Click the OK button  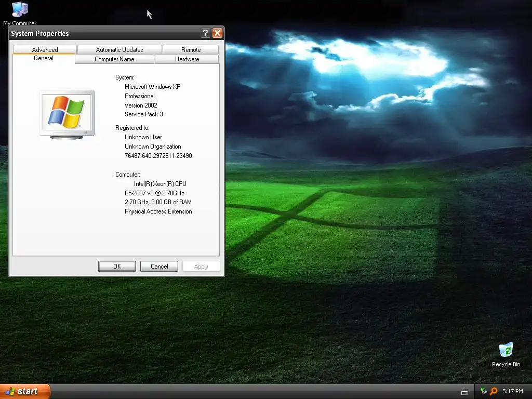pos(117,267)
